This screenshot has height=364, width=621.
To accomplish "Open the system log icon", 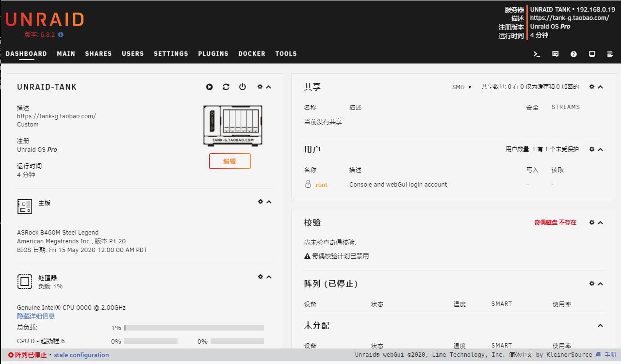I will tap(610, 54).
